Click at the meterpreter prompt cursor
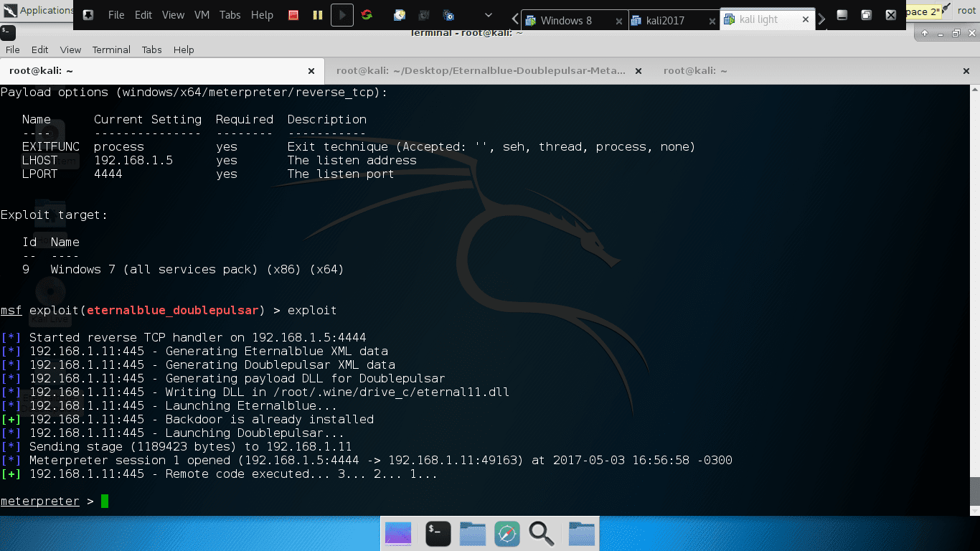This screenshot has width=980, height=551. 105,501
